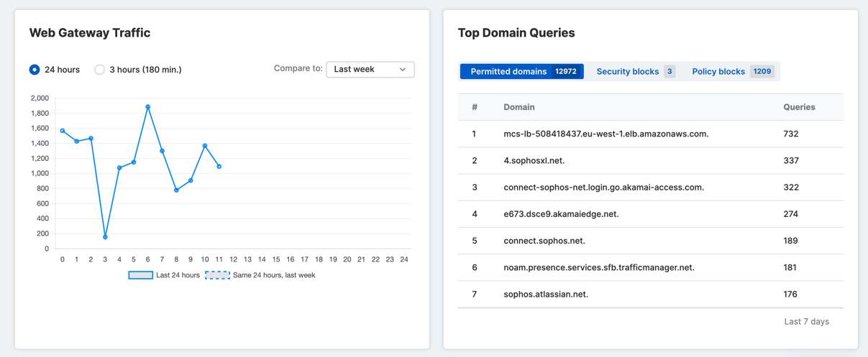Click the sophos.atlassian.net. domain entry
Image resolution: width=868 pixels, height=357 pixels.
[546, 294]
